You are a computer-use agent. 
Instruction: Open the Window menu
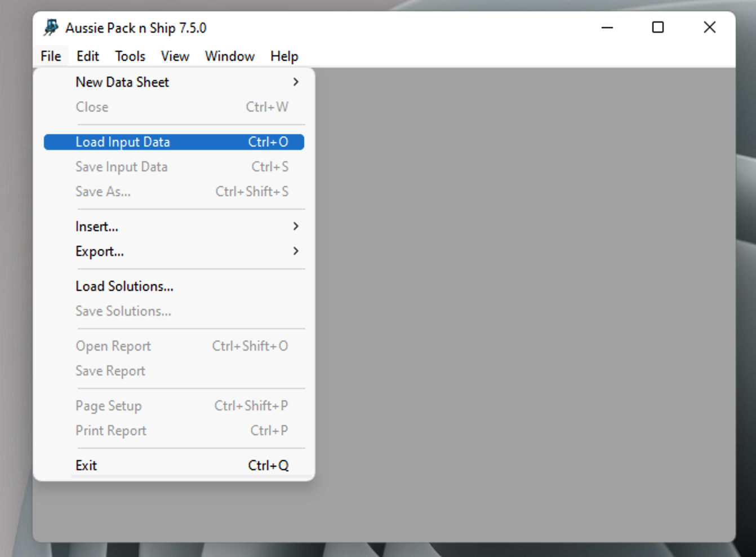pos(230,56)
